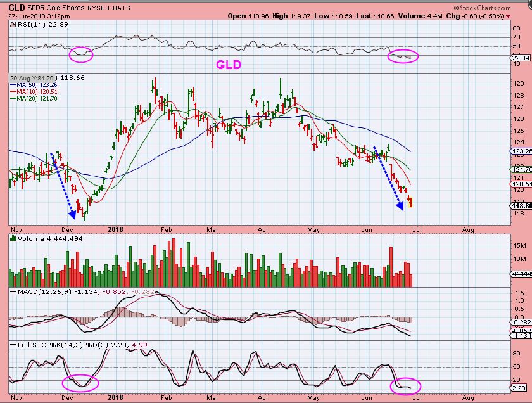Click the 27-Jun-2018 3:12pm timestamp
532x403 pixels.
[39, 16]
